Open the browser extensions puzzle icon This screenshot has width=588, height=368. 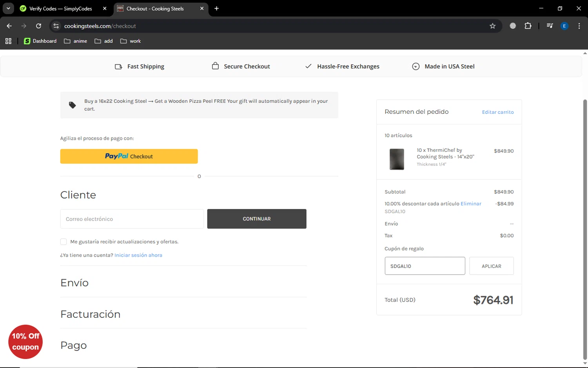pyautogui.click(x=528, y=26)
